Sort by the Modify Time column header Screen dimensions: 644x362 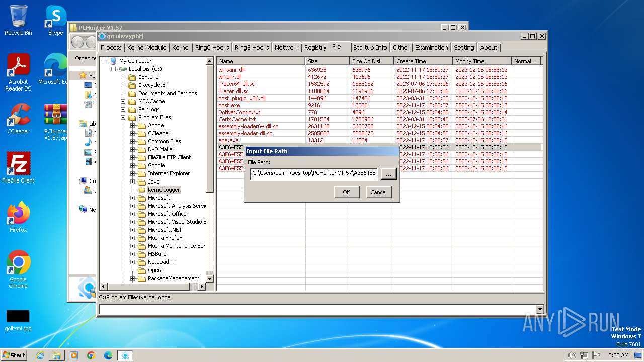tap(482, 61)
